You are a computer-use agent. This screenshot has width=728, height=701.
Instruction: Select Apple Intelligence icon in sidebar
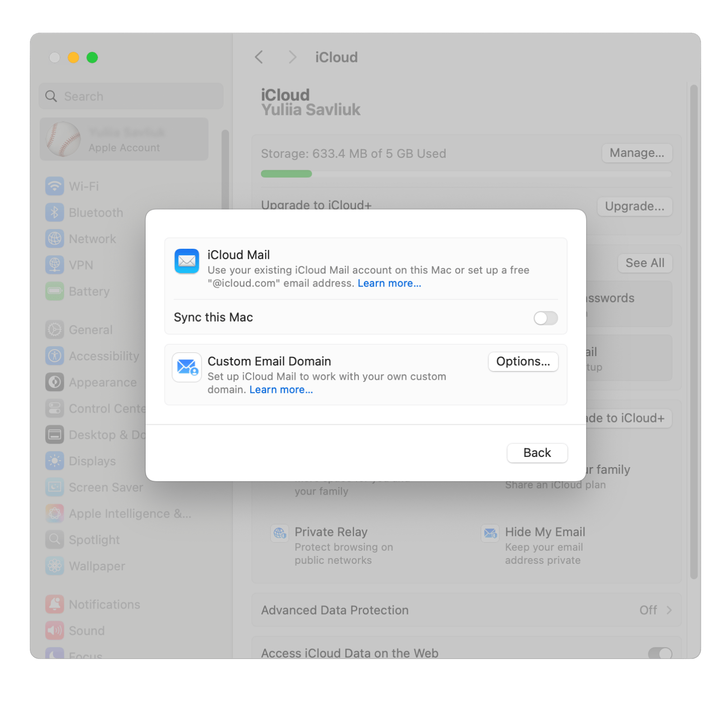55,513
